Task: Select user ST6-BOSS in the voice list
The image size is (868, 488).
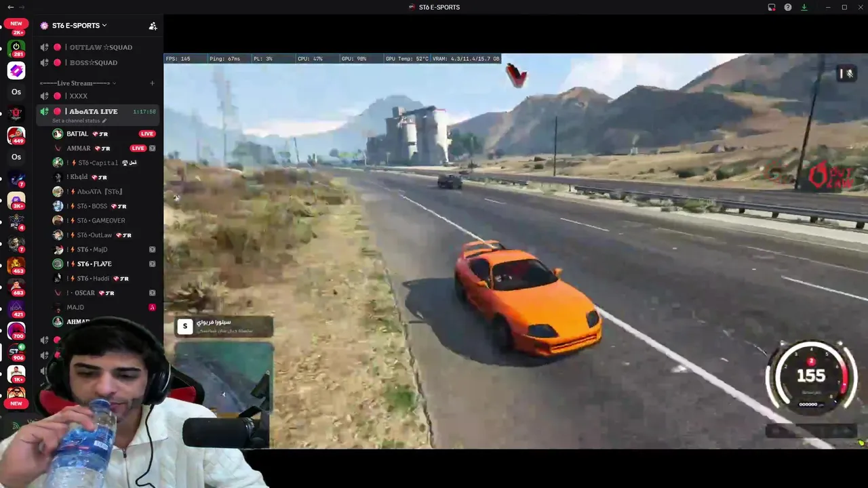Action: pos(104,206)
